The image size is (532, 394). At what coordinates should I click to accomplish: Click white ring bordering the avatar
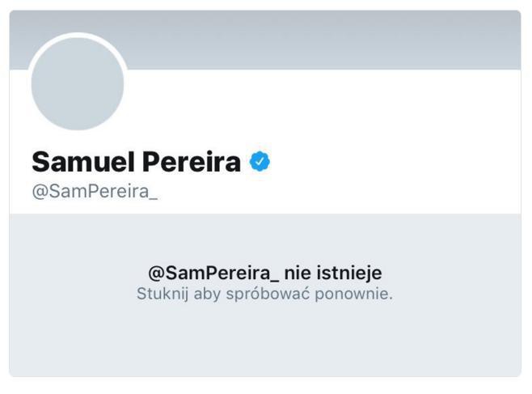point(78,36)
